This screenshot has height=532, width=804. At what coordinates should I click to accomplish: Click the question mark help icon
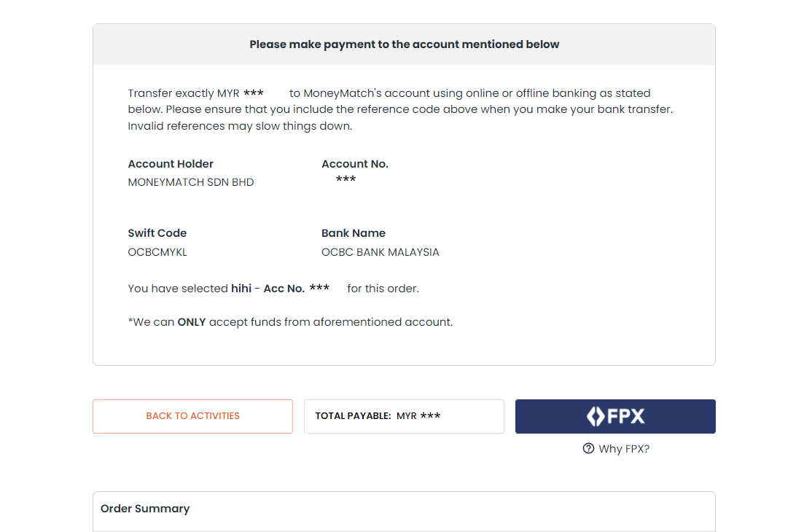point(588,448)
